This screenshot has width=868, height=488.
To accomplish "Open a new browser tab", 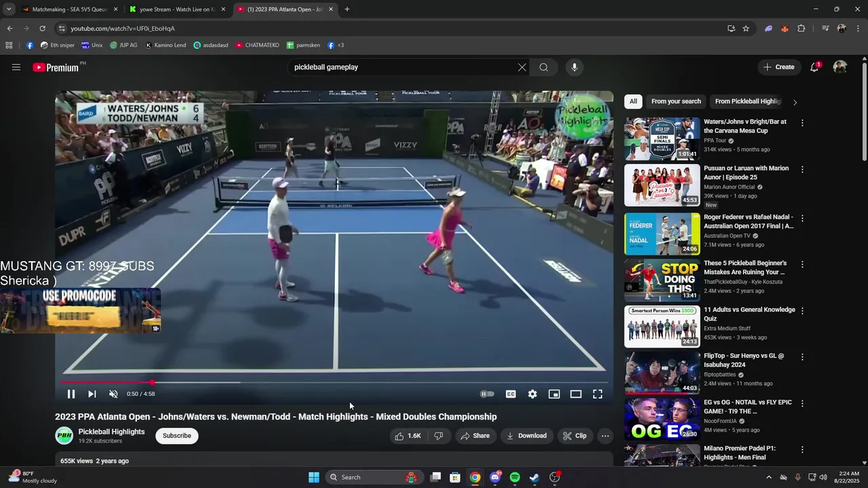I will [x=347, y=9].
